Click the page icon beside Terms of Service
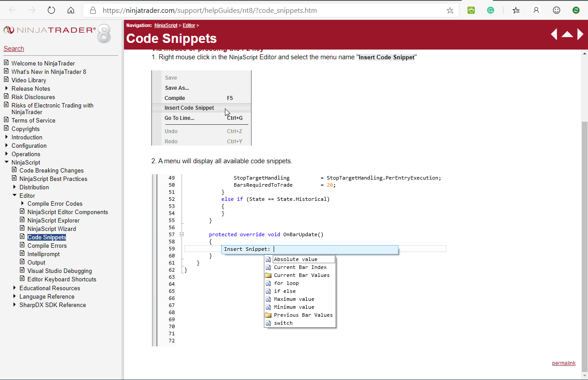The image size is (588, 380). pos(6,120)
